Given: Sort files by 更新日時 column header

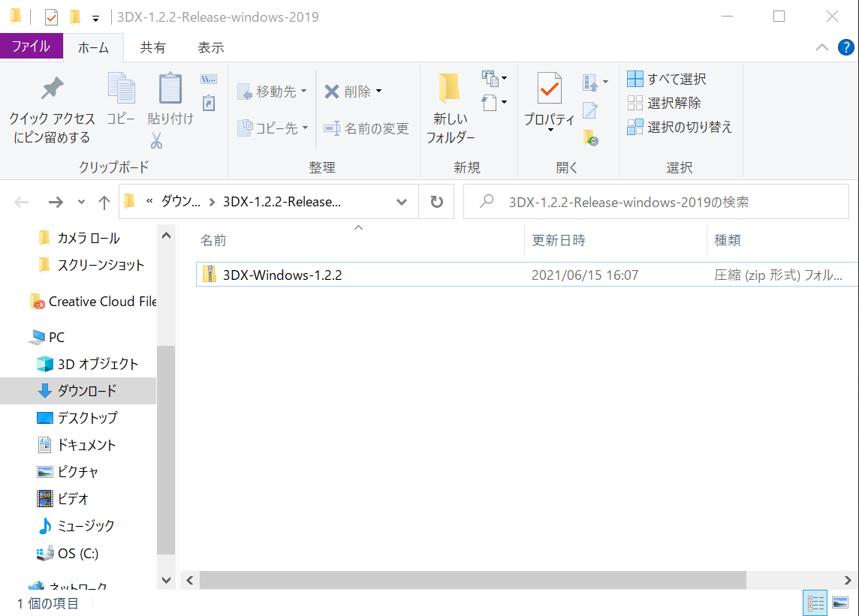Looking at the screenshot, I should pyautogui.click(x=559, y=240).
